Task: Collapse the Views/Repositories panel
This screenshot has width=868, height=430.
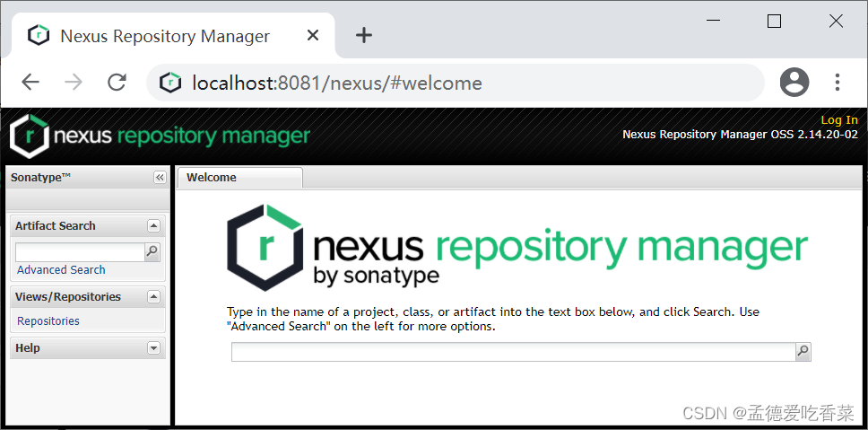Action: 154,296
